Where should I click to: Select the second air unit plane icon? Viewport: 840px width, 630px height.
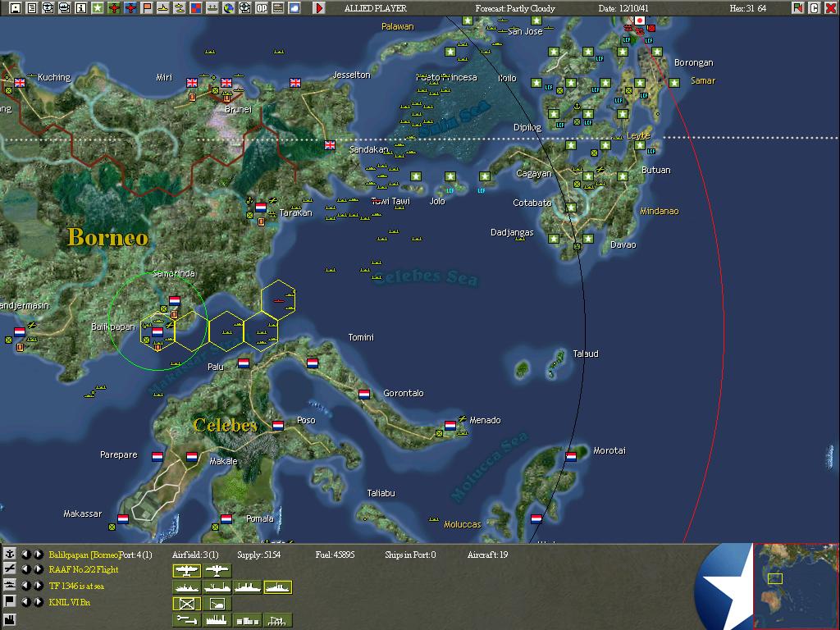click(x=217, y=571)
